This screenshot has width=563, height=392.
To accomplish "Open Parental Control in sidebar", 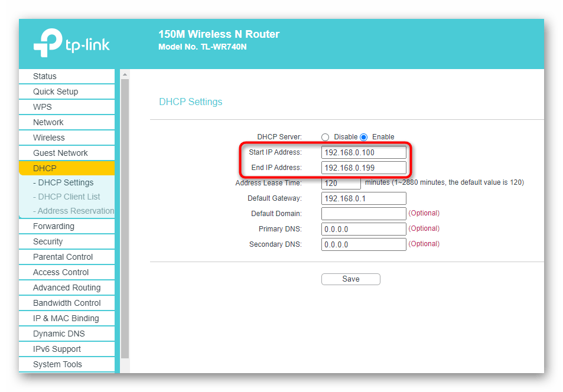I will coord(63,257).
